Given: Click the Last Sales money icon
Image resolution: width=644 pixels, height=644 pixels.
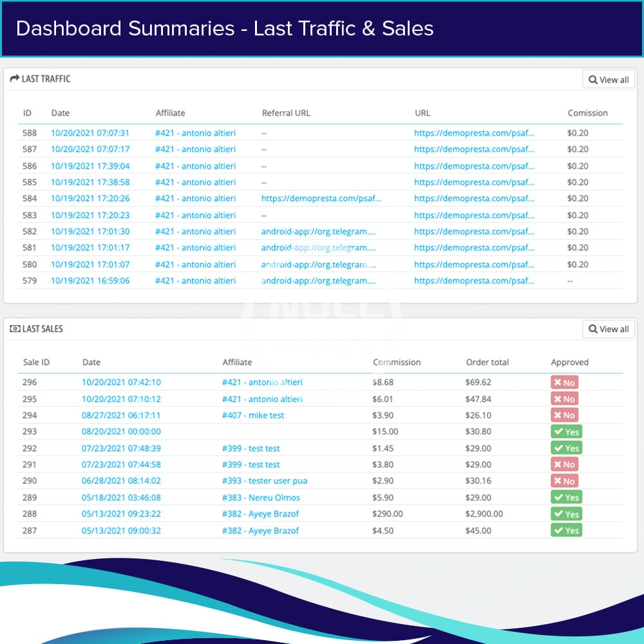Looking at the screenshot, I should point(15,328).
